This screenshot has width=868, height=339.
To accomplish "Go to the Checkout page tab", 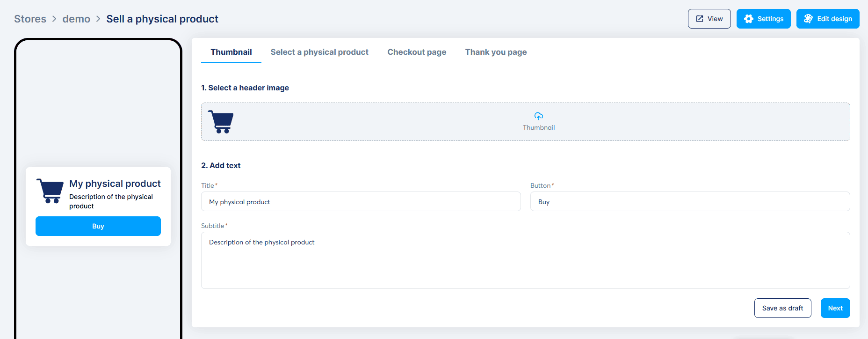I will [417, 52].
